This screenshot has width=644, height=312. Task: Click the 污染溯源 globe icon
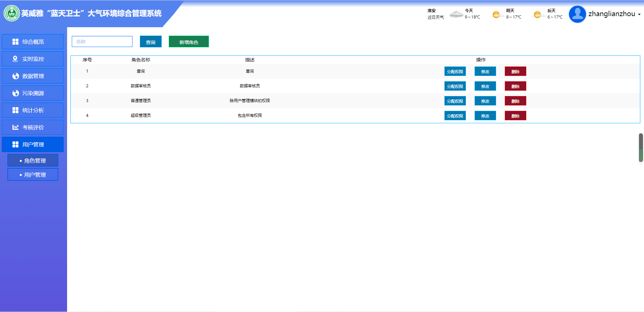click(15, 93)
